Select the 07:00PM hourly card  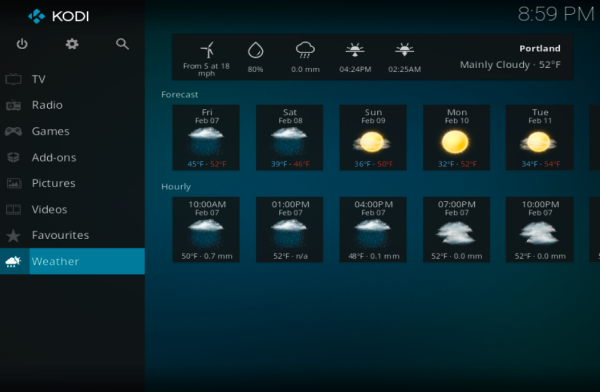457,230
